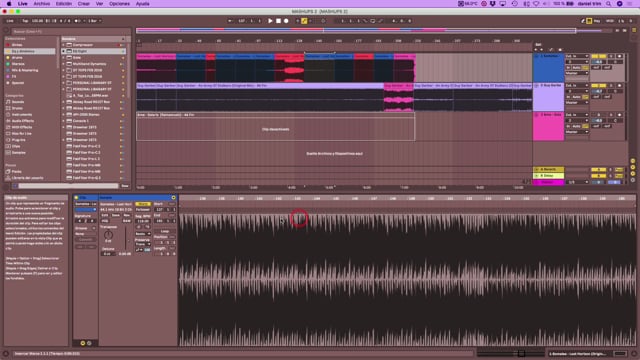Open the 1 Bar quantization dropdown
Image resolution: width=640 pixels, height=360 pixels.
(95, 21)
